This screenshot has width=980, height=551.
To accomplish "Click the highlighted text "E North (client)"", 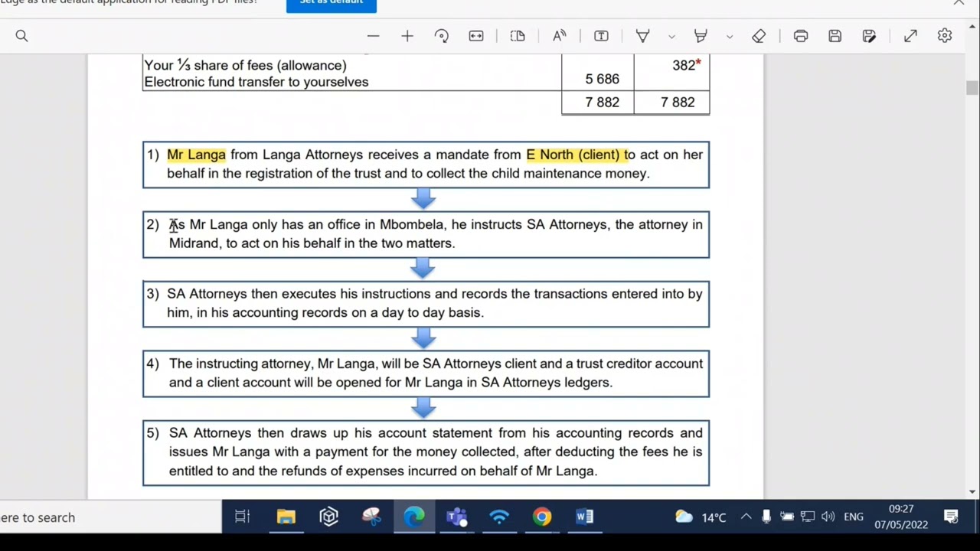I will (573, 155).
